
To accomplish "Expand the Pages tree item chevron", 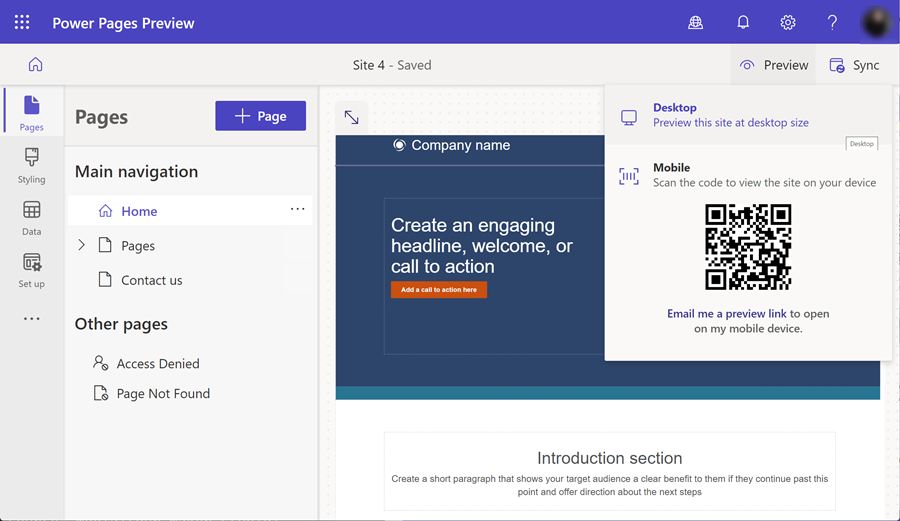I will click(x=82, y=245).
